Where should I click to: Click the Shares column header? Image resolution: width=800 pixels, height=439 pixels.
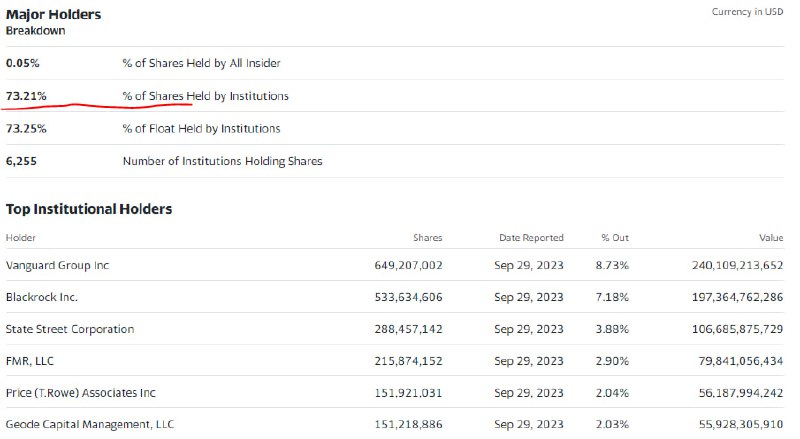(x=428, y=238)
